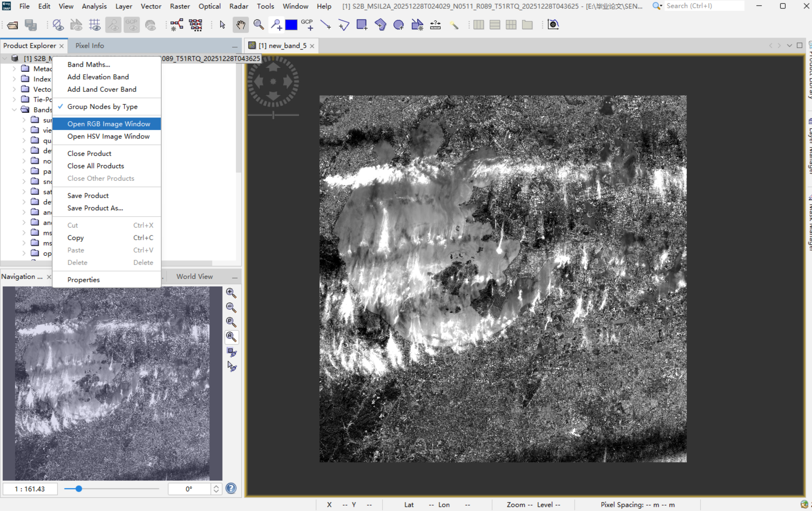Click Zoom All icon in Navigation panel
The image size is (812, 511).
click(x=231, y=337)
